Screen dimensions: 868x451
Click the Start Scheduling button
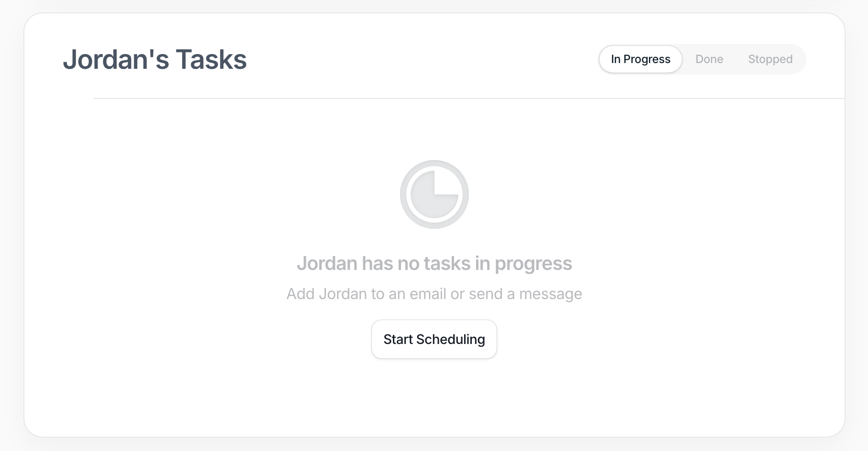[434, 339]
